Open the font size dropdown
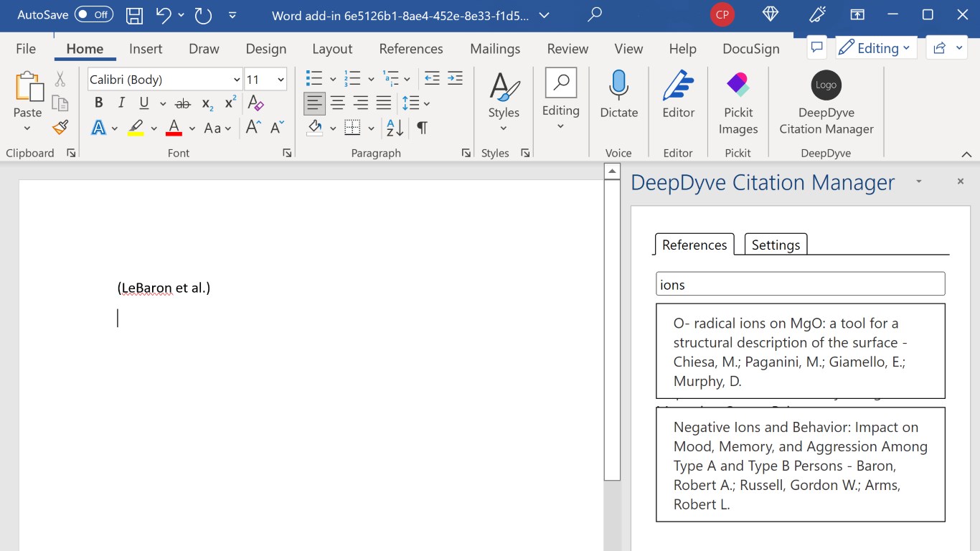The height and width of the screenshot is (551, 980). 281,80
